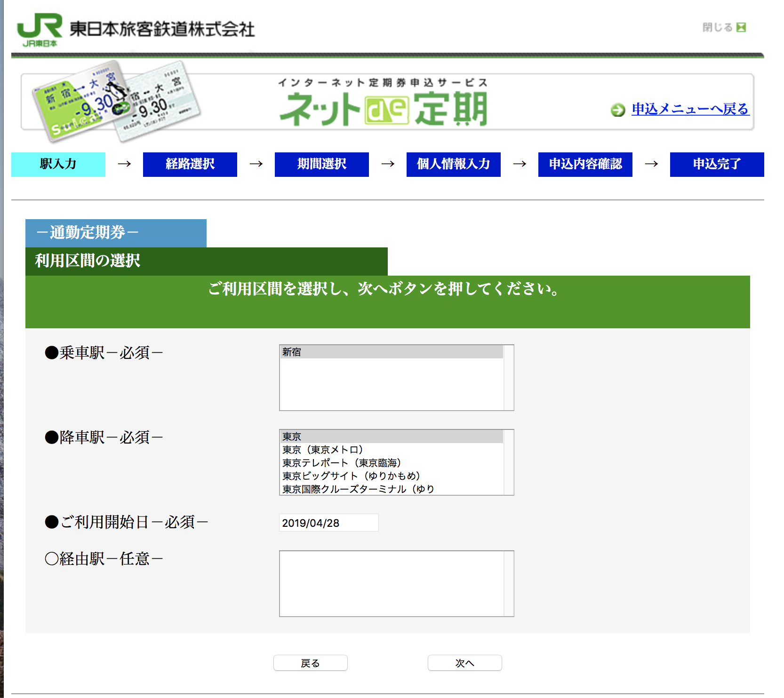Open the 個人情報入力 step
This screenshot has width=784, height=698.
click(454, 164)
